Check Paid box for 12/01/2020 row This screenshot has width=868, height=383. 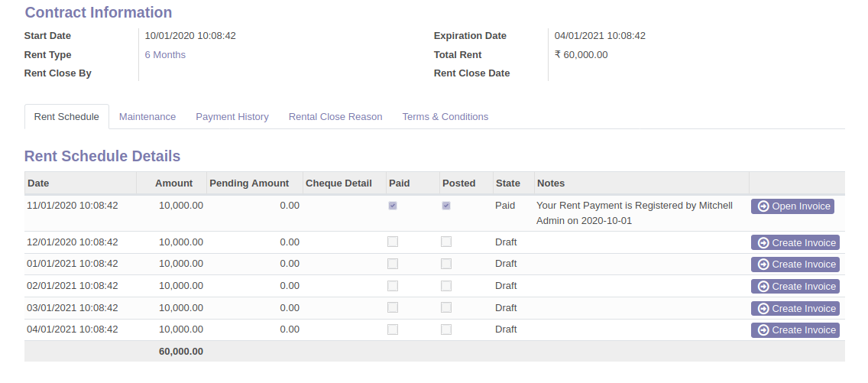[393, 242]
